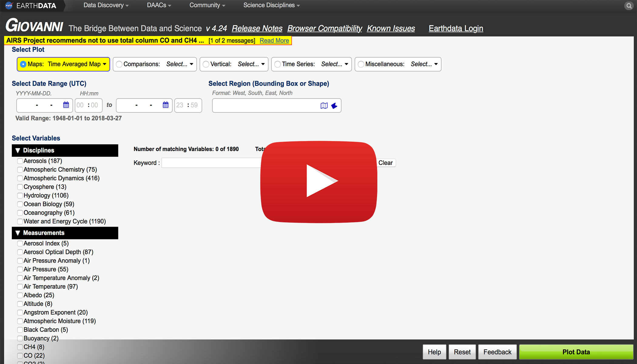
Task: Clear the keyword search
Action: [x=386, y=163]
